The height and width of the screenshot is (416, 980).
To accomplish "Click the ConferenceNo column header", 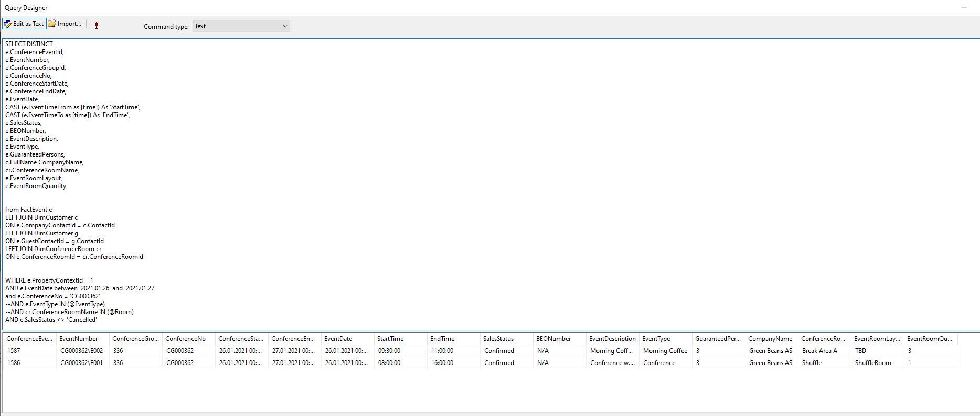I will pos(189,339).
